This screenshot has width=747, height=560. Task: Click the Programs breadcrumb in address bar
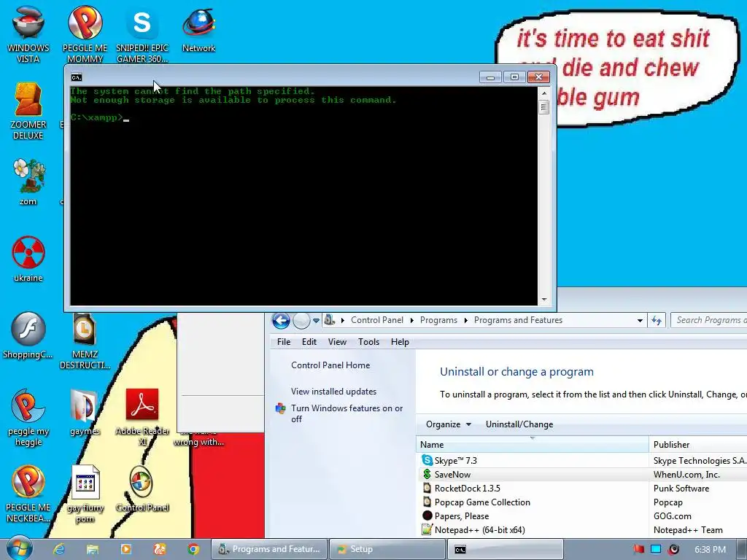pyautogui.click(x=438, y=321)
